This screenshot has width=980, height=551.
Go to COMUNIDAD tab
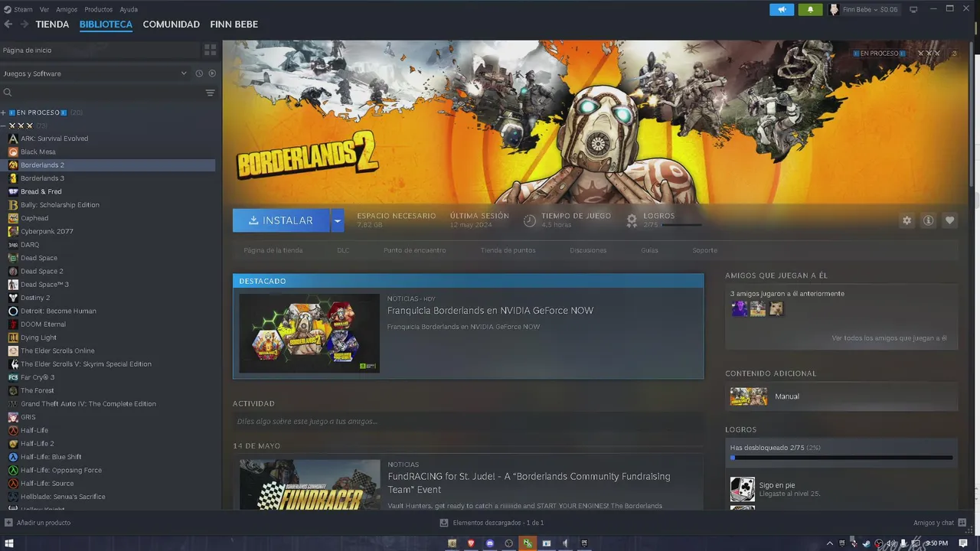point(171,24)
